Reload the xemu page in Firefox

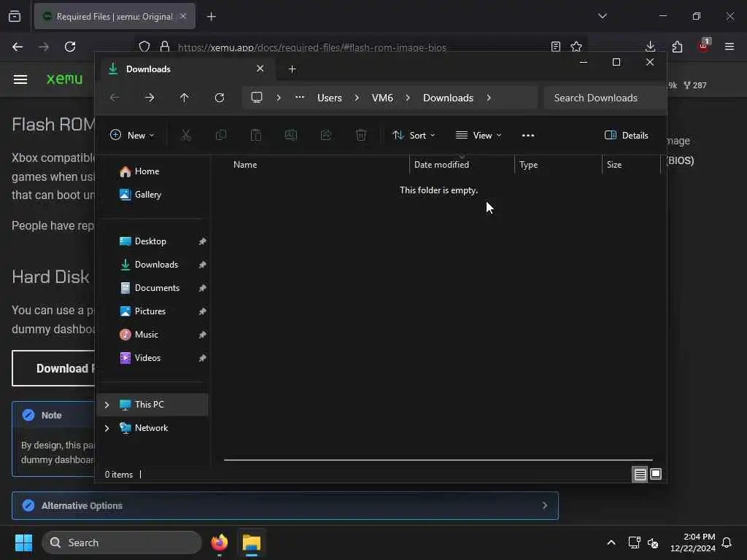[x=70, y=47]
